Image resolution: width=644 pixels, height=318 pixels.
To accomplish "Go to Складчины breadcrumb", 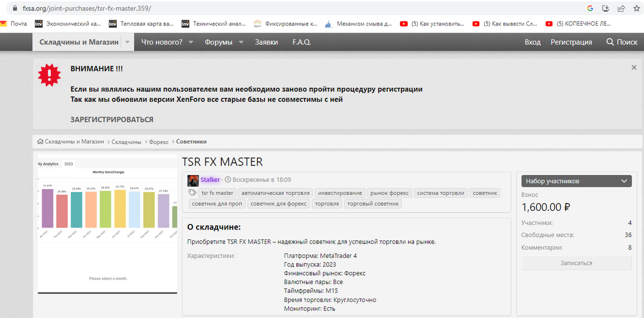I will click(126, 141).
